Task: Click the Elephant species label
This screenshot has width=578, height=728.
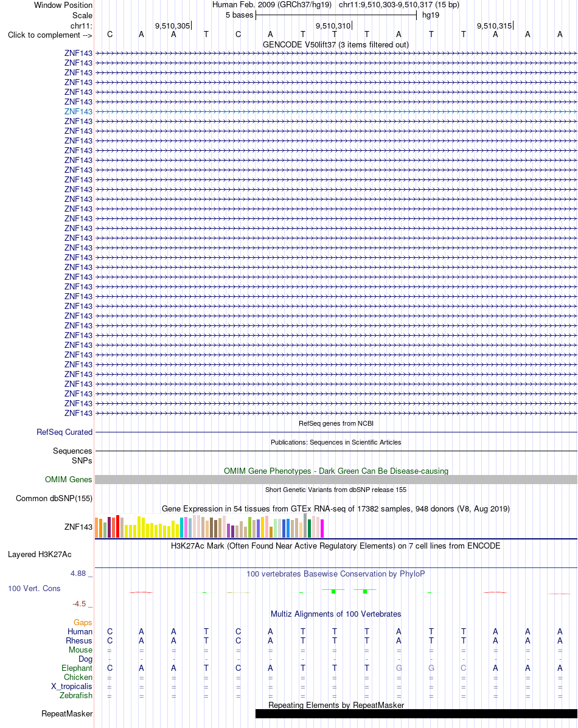Action: (x=77, y=668)
